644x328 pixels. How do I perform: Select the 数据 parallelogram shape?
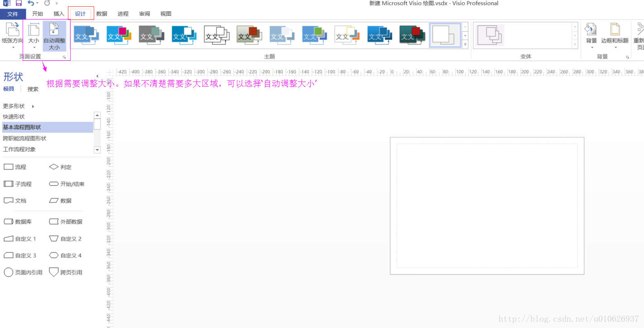point(60,200)
